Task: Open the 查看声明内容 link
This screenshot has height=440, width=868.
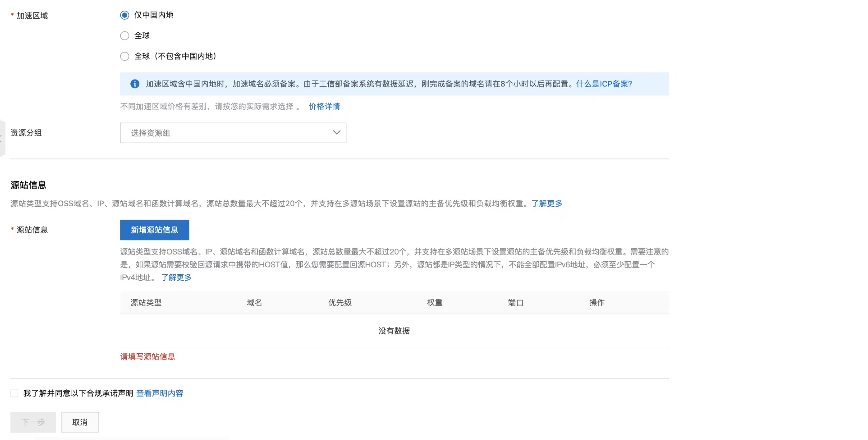Action: (160, 393)
